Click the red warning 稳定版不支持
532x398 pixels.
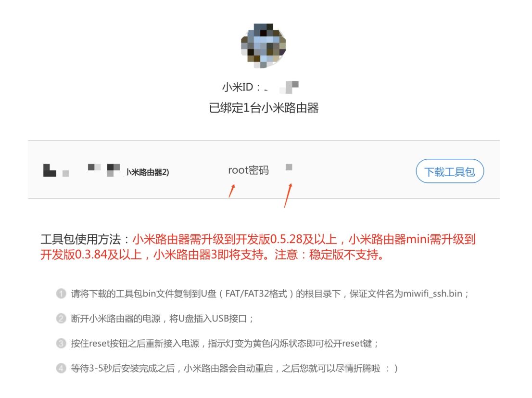click(x=346, y=255)
